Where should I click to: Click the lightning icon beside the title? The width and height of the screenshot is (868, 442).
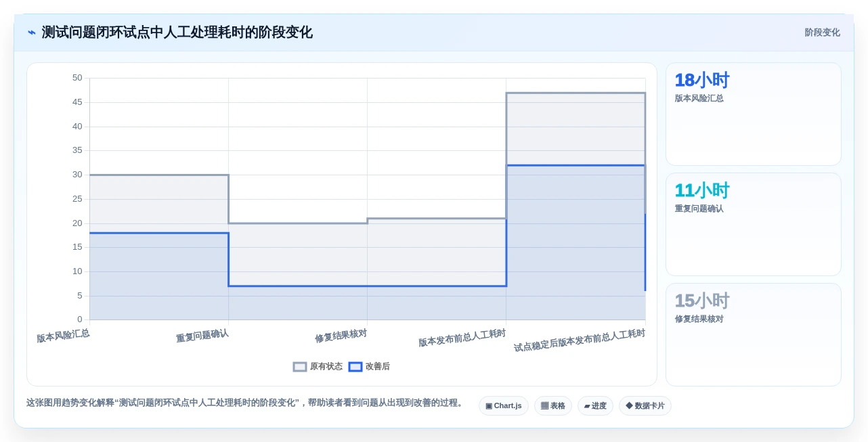coord(31,32)
